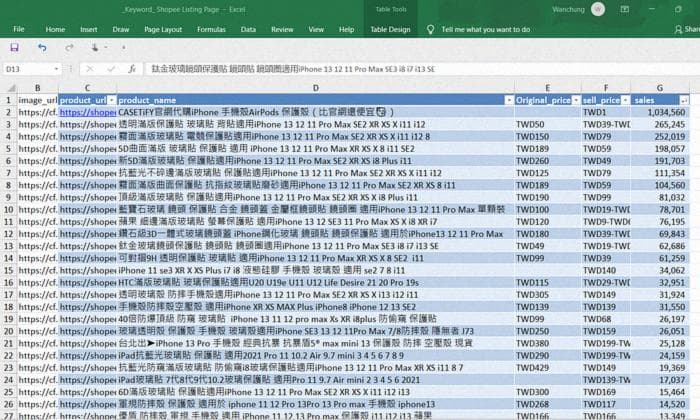This screenshot has height=420, width=700.
Task: Open product_name column filter dropdown
Action: pyautogui.click(x=508, y=100)
